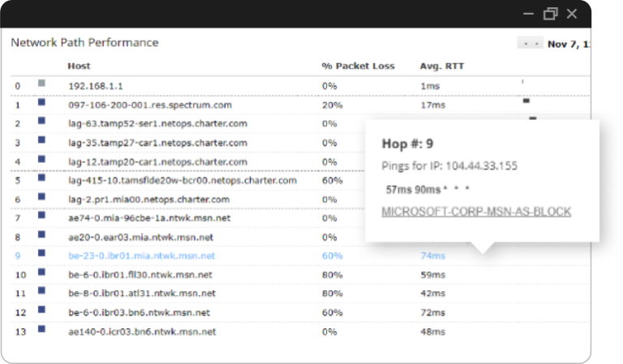Image resolution: width=623 pixels, height=364 pixels.
Task: Select host 097-106-200-001.res.spectrum.com
Action: [149, 105]
